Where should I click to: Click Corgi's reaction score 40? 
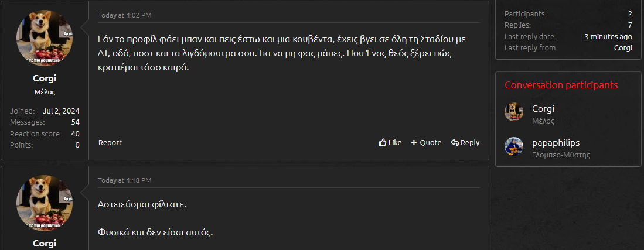pos(75,133)
